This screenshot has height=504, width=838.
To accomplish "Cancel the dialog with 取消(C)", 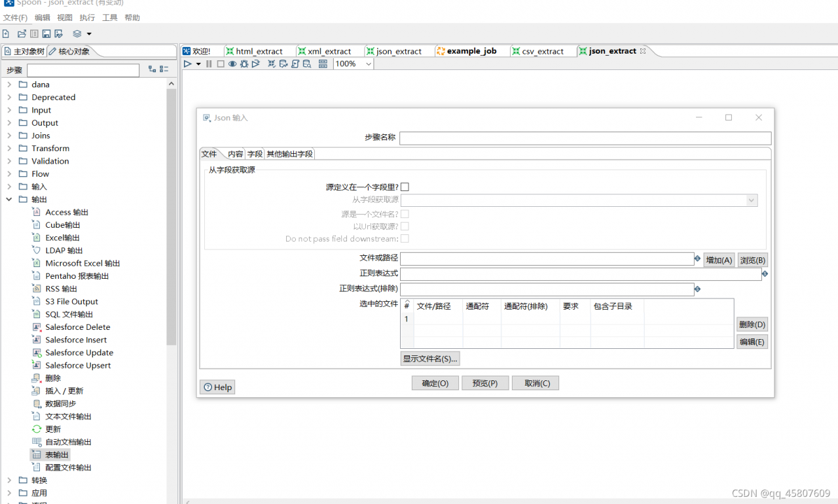I will point(536,383).
